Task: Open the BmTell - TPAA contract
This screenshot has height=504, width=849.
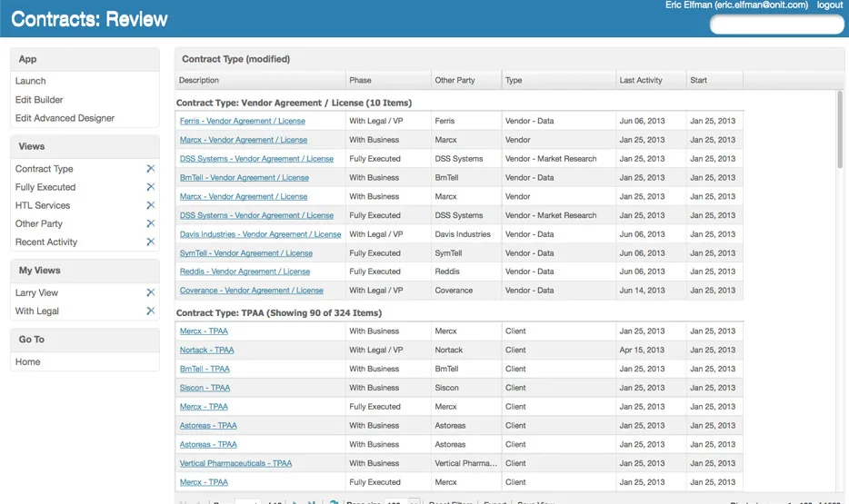Action: 205,369
